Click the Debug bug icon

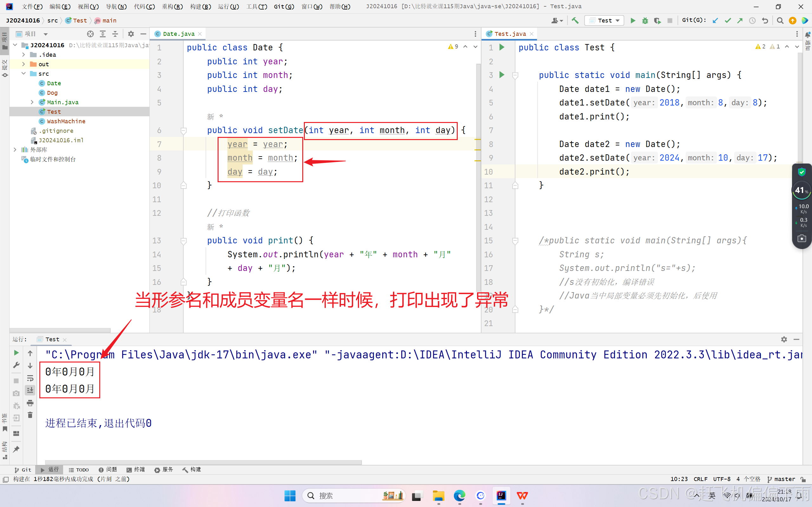(x=645, y=21)
